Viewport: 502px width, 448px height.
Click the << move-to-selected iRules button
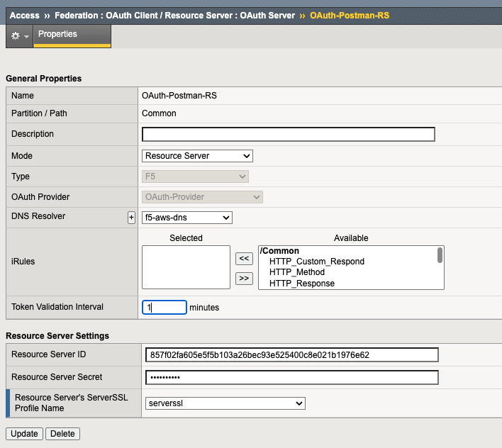pyautogui.click(x=244, y=259)
